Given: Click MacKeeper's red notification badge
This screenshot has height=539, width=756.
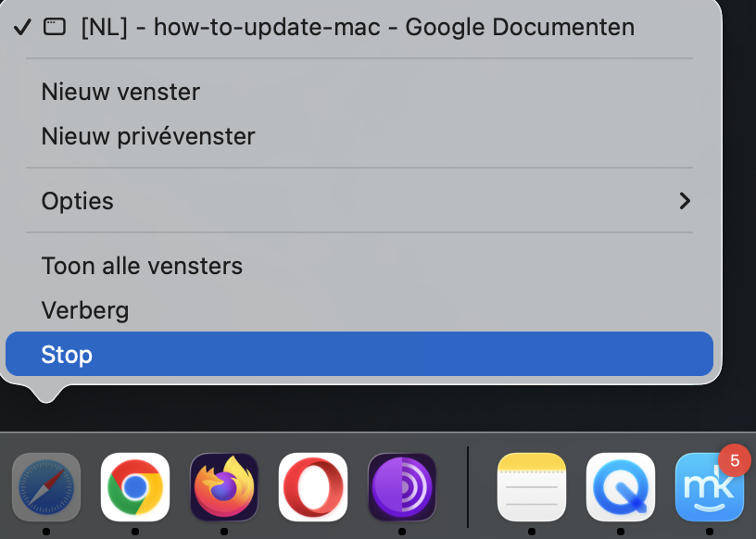Looking at the screenshot, I should click(x=735, y=460).
